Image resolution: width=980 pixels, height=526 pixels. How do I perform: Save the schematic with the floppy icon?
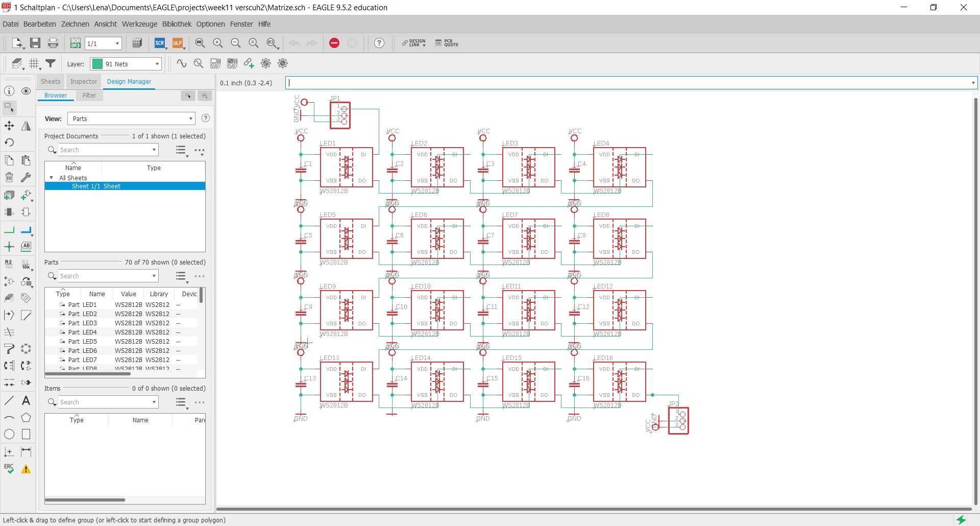coord(35,43)
